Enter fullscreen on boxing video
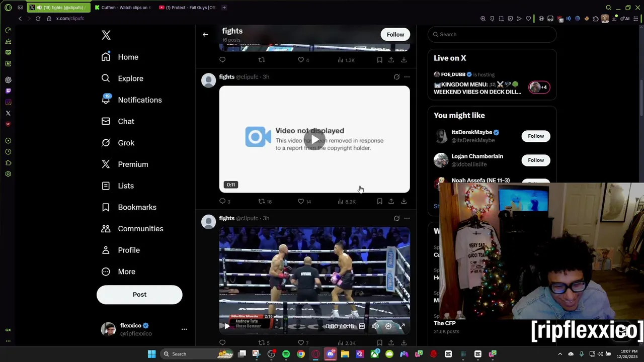The height and width of the screenshot is (362, 644). click(402, 326)
